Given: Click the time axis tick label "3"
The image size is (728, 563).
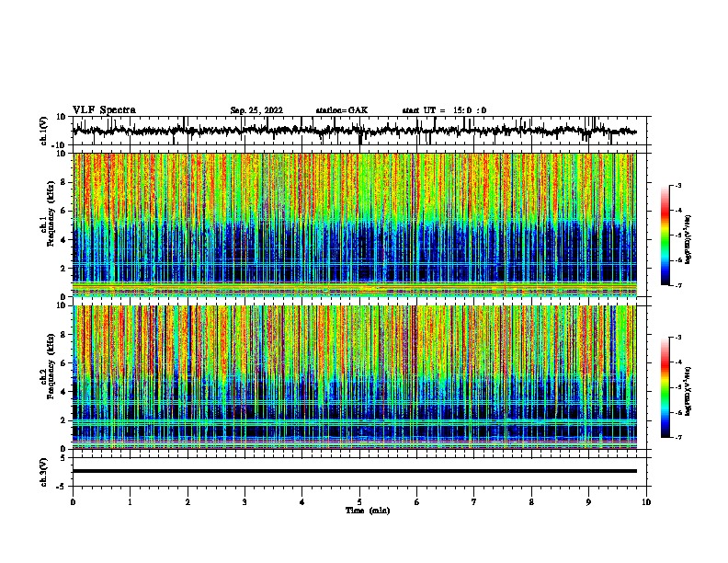Looking at the screenshot, I should (245, 501).
